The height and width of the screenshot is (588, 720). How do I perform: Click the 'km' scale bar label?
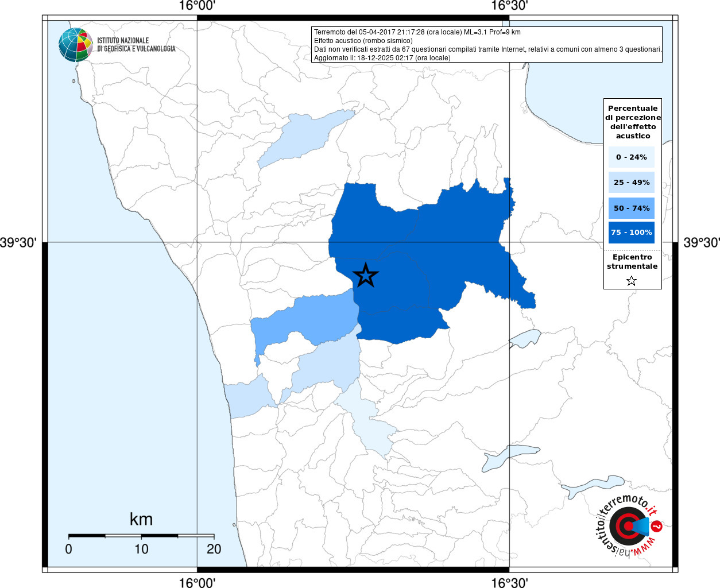[x=141, y=519]
